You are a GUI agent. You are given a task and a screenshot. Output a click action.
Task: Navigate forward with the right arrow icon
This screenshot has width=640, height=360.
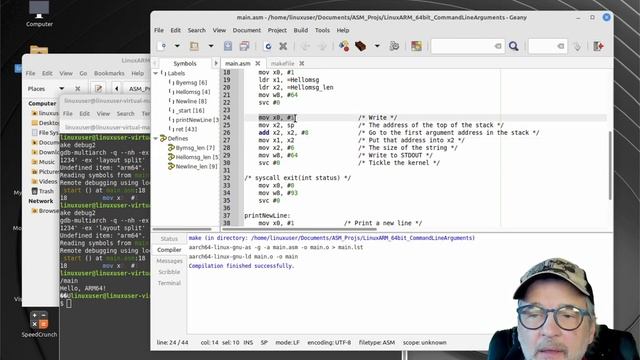point(322,46)
